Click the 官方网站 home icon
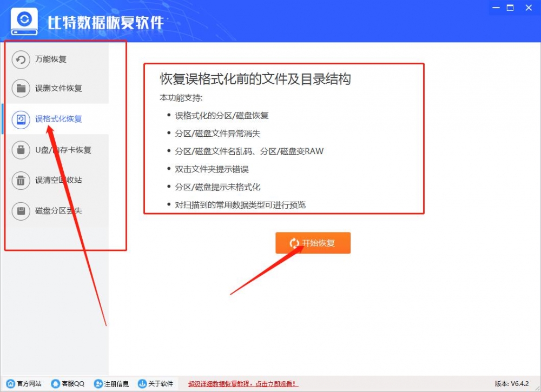 tap(11, 383)
